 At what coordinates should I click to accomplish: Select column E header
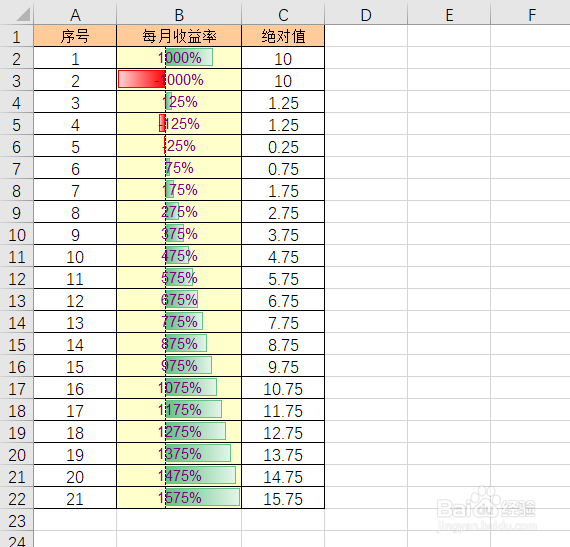click(449, 15)
